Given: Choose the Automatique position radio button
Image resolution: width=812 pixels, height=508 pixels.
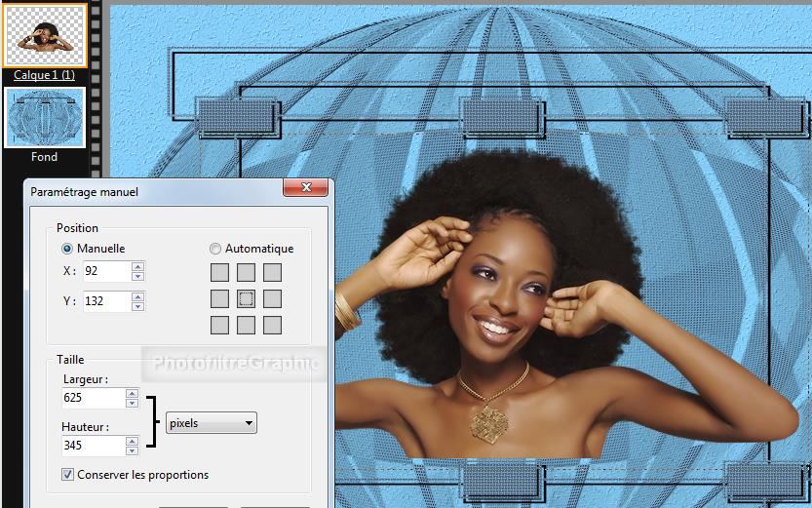Looking at the screenshot, I should tap(216, 249).
